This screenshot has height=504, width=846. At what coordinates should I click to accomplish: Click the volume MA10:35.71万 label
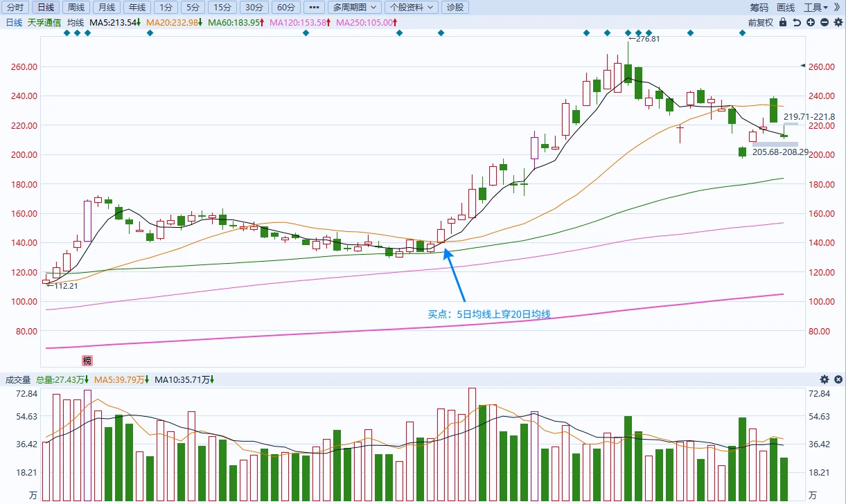click(x=184, y=379)
